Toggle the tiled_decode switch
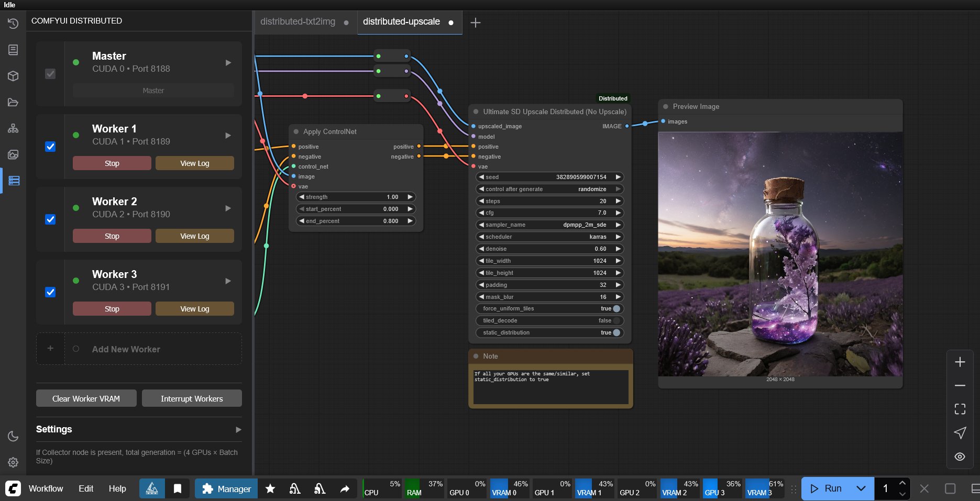 (616, 320)
